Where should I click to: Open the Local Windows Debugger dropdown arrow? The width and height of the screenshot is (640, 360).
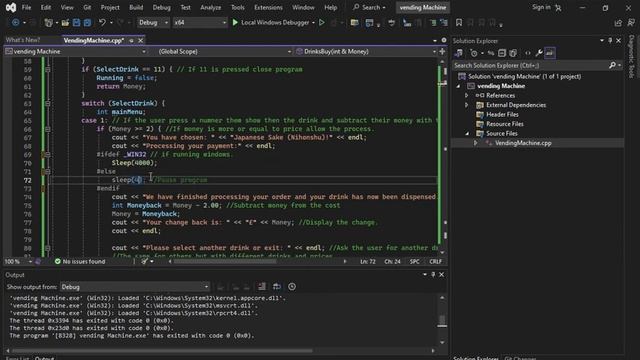pyautogui.click(x=313, y=23)
